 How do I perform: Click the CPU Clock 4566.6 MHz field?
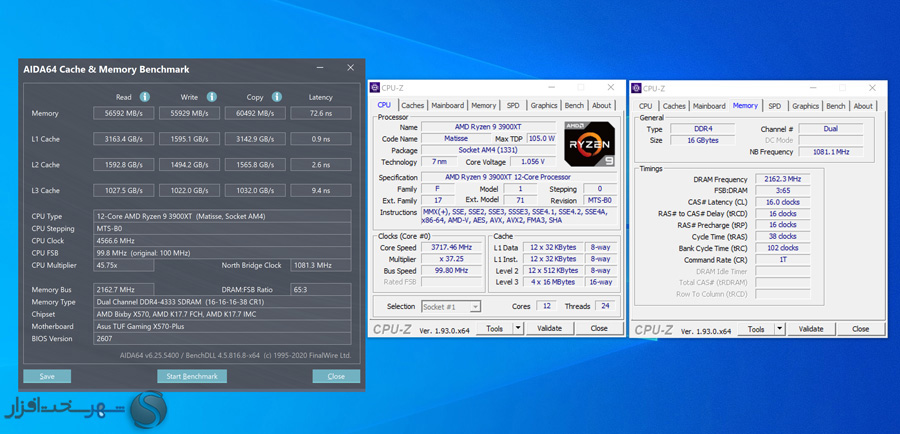(x=222, y=241)
